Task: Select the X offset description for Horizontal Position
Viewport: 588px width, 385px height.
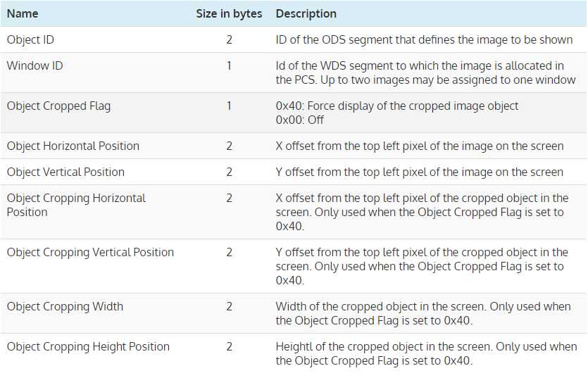Action: coord(419,146)
